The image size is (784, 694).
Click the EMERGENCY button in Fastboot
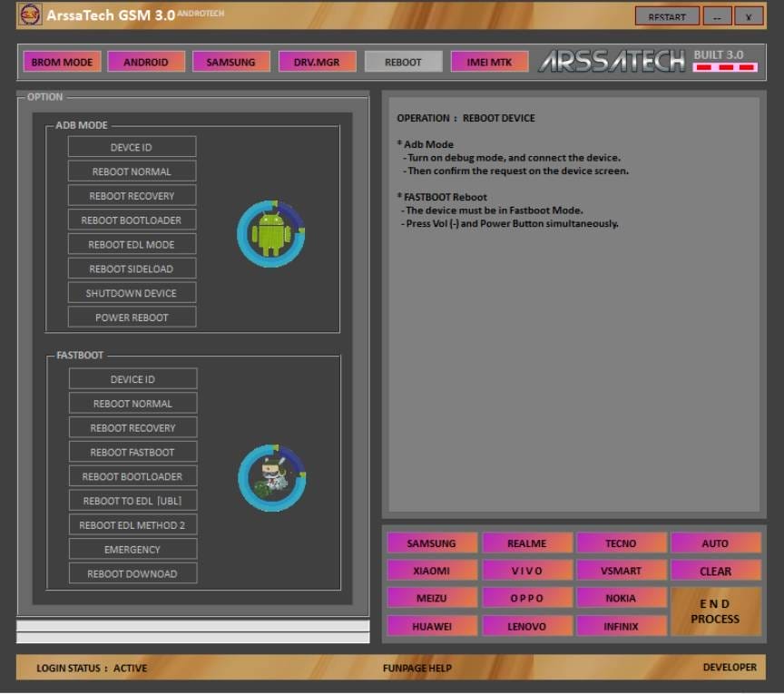(132, 550)
